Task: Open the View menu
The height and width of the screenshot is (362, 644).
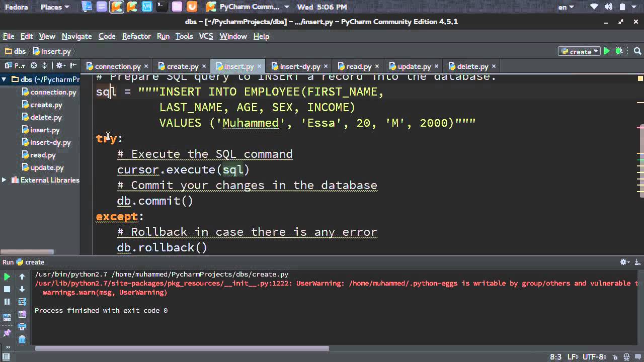Action: point(47,36)
